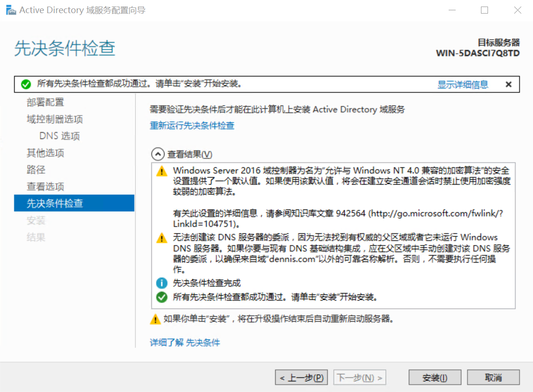Open the 查看选项 step
This screenshot has width=533, height=392.
click(45, 186)
